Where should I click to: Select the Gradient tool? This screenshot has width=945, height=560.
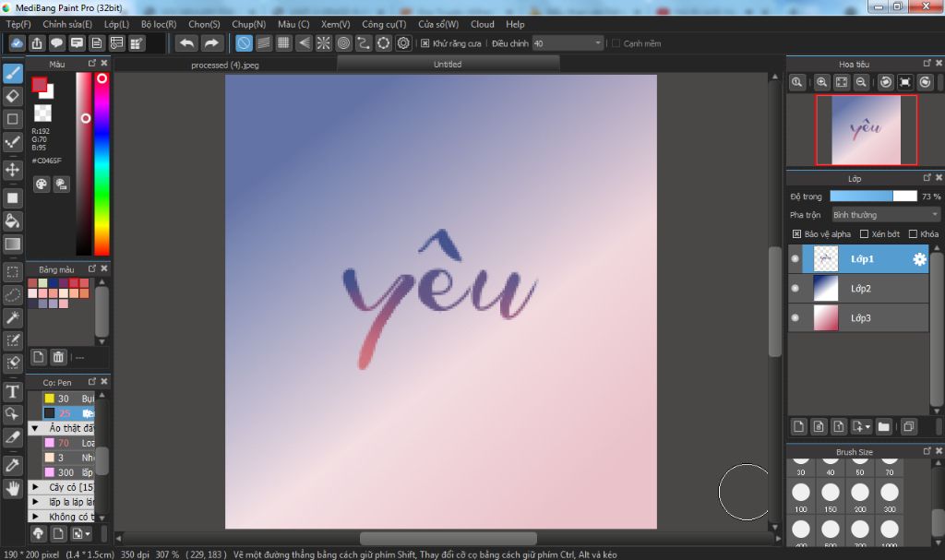(13, 244)
